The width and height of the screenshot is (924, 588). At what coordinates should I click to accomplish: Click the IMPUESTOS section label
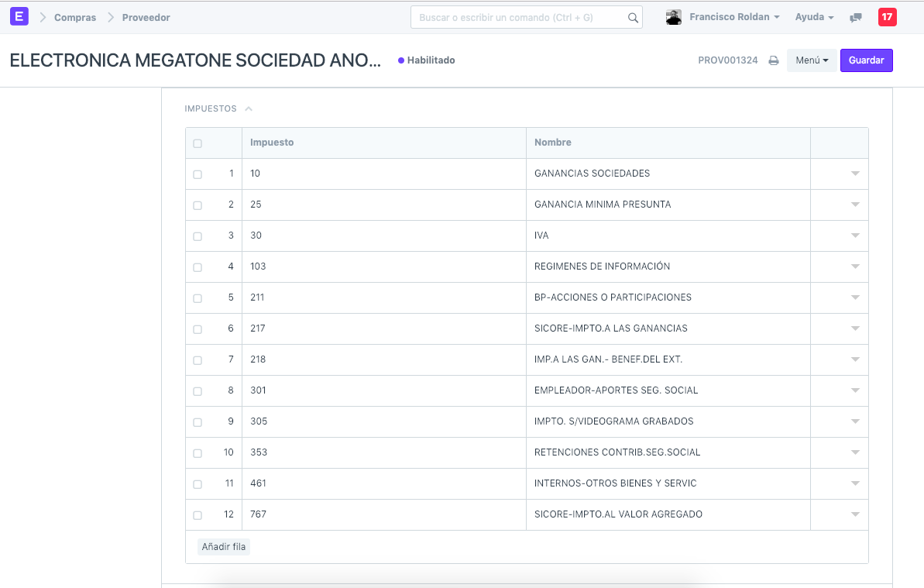click(211, 109)
